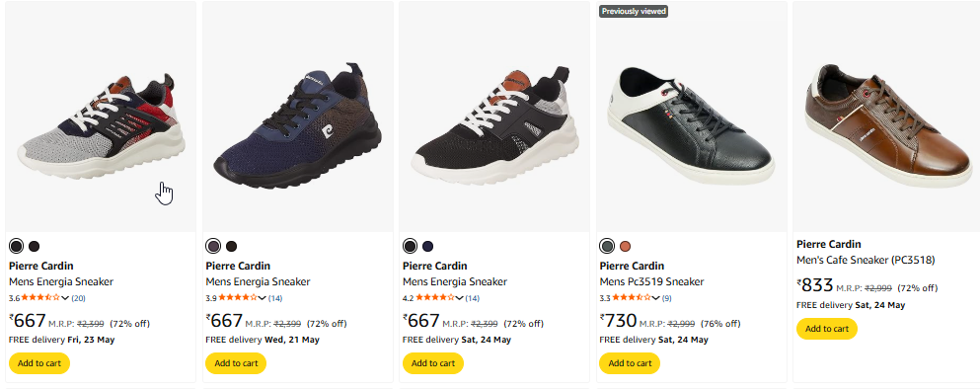Add Pc3519 Sneaker to cart
Viewport: 980px width, 389px height.
click(x=630, y=363)
